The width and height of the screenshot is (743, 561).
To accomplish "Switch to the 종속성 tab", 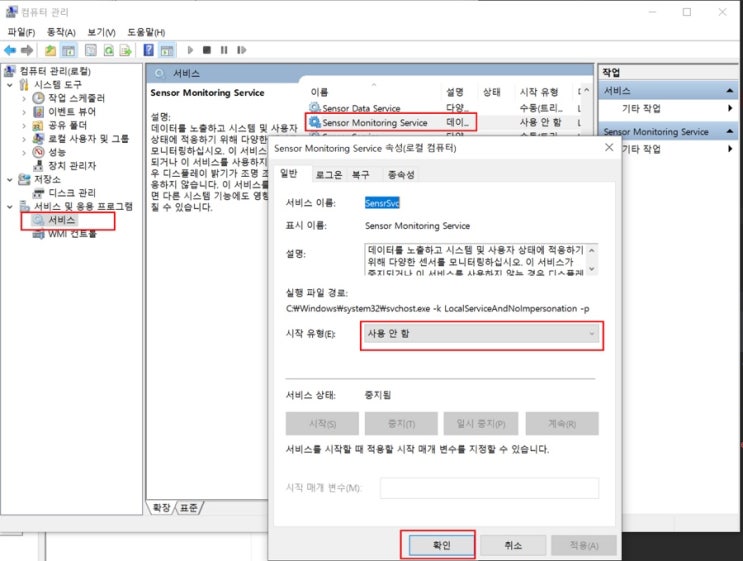I will pos(401,174).
